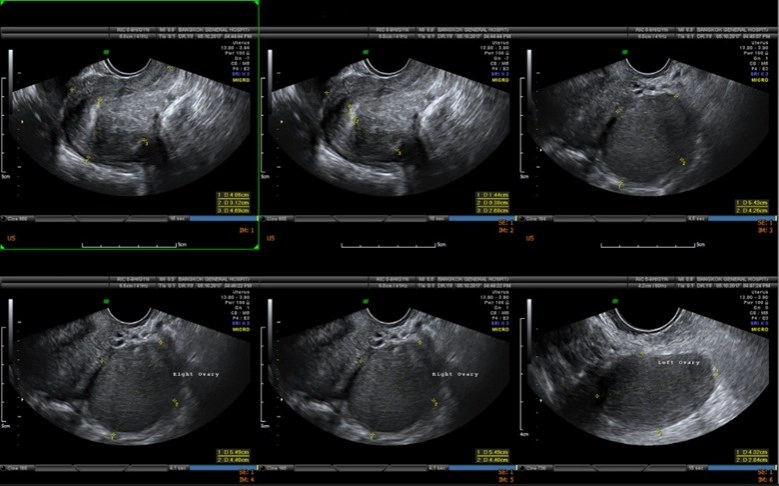Click the blue SRI indicator in top-right image
The height and width of the screenshot is (486, 779).
(758, 74)
